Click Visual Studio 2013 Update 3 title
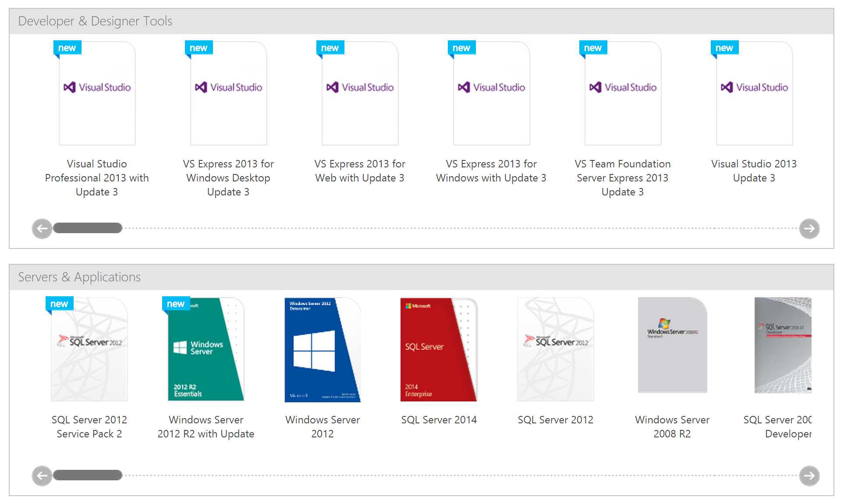 tap(754, 170)
